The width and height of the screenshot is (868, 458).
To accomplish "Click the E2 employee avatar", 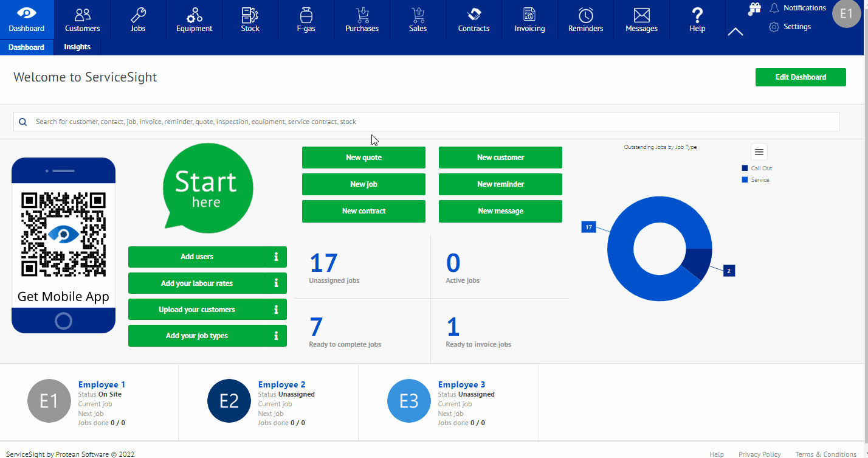I will pos(229,401).
